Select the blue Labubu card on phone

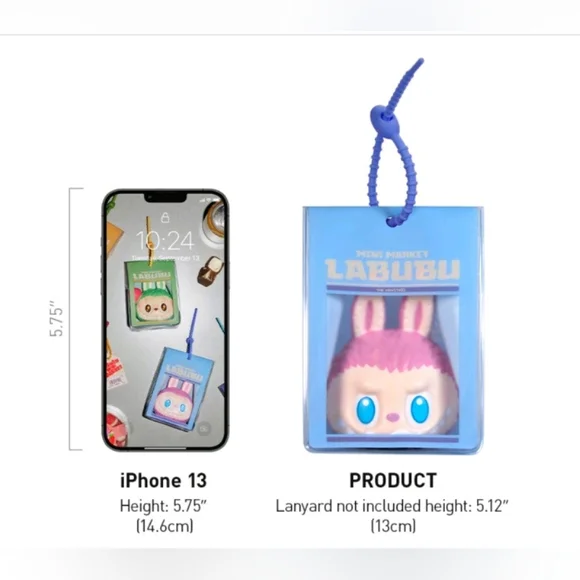(x=179, y=389)
